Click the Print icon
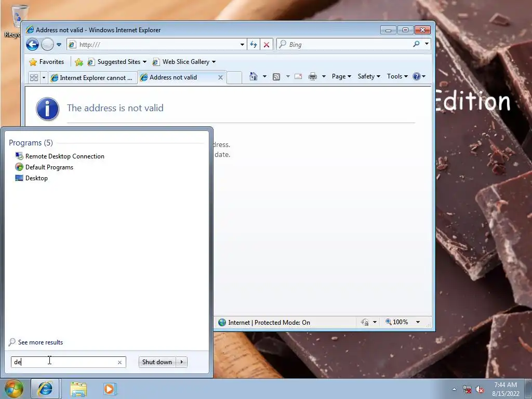This screenshot has width=532, height=399. 312,76
